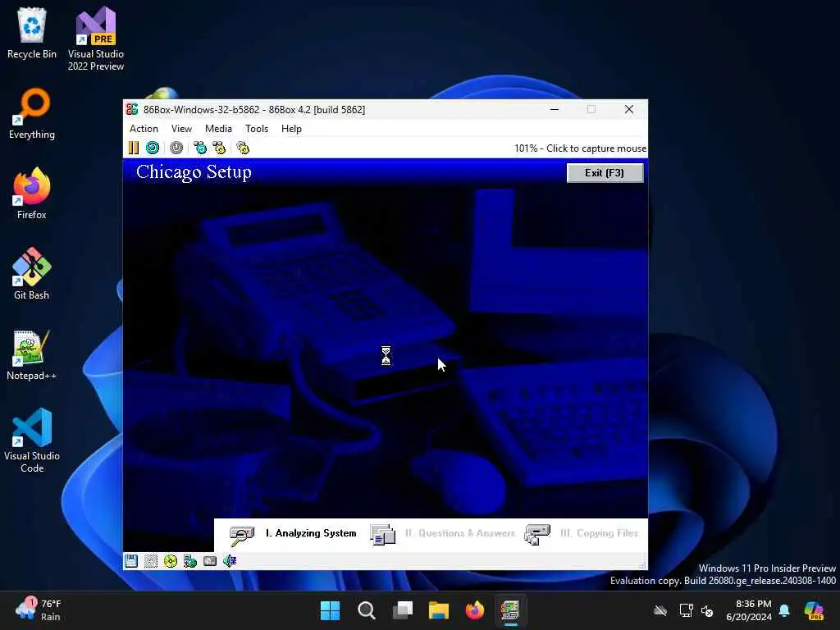Image resolution: width=840 pixels, height=630 pixels.
Task: Open the View menu
Action: (181, 129)
